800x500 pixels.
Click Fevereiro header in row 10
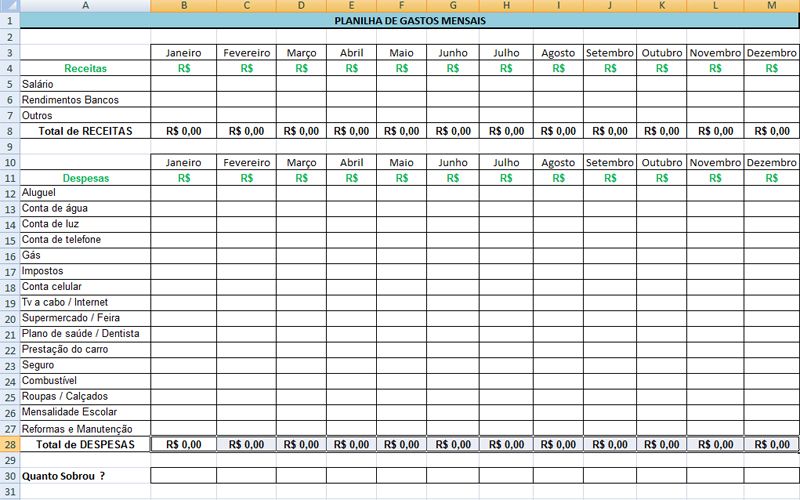[x=246, y=163]
